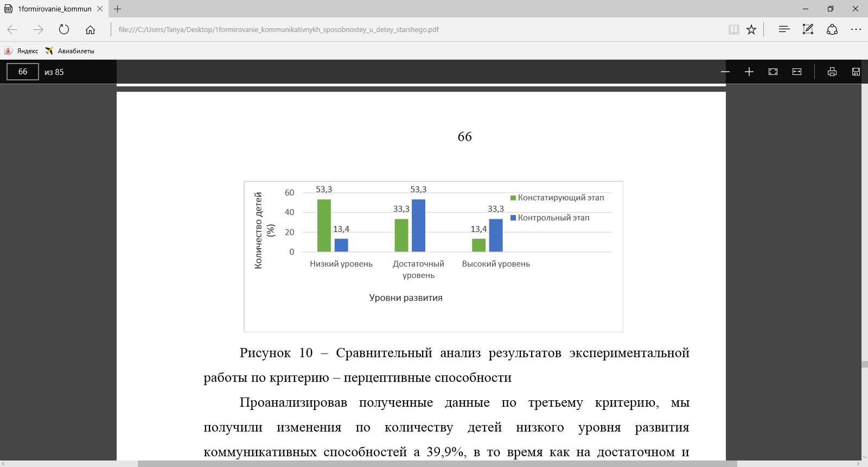The image size is (868, 467).
Task: Click the page number 66 heading
Action: 465,137
